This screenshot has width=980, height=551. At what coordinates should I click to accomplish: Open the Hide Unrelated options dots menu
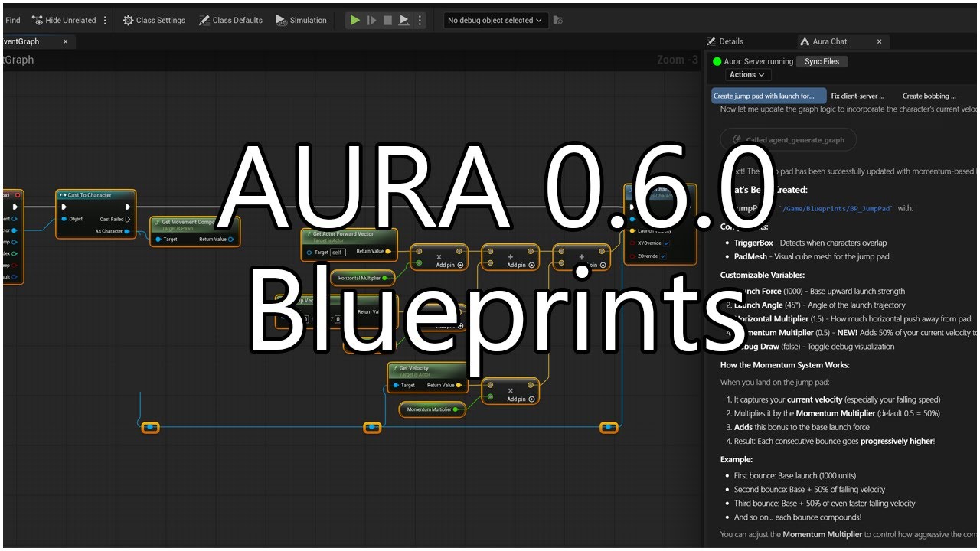[x=106, y=21]
